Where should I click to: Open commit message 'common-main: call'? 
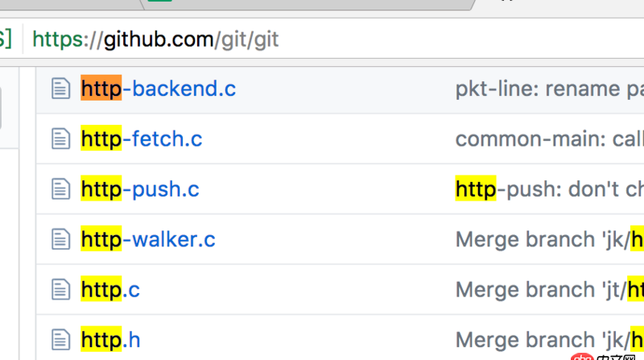[x=550, y=139]
